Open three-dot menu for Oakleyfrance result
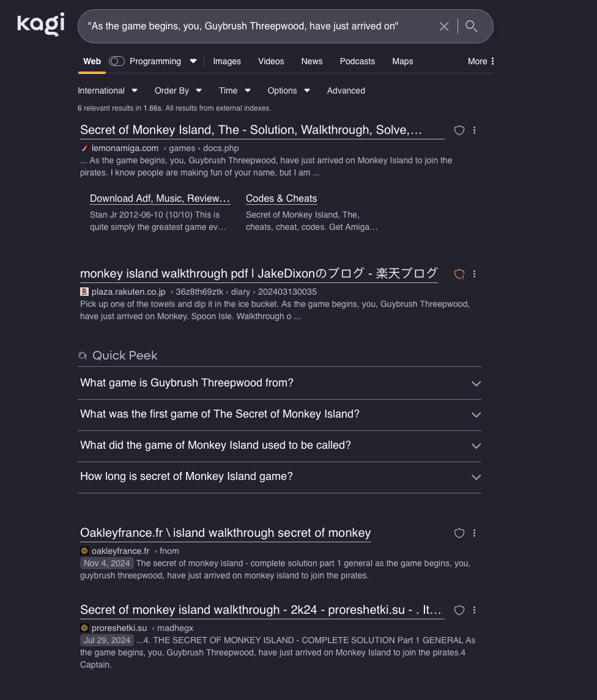Image resolution: width=597 pixels, height=700 pixels. pyautogui.click(x=475, y=533)
